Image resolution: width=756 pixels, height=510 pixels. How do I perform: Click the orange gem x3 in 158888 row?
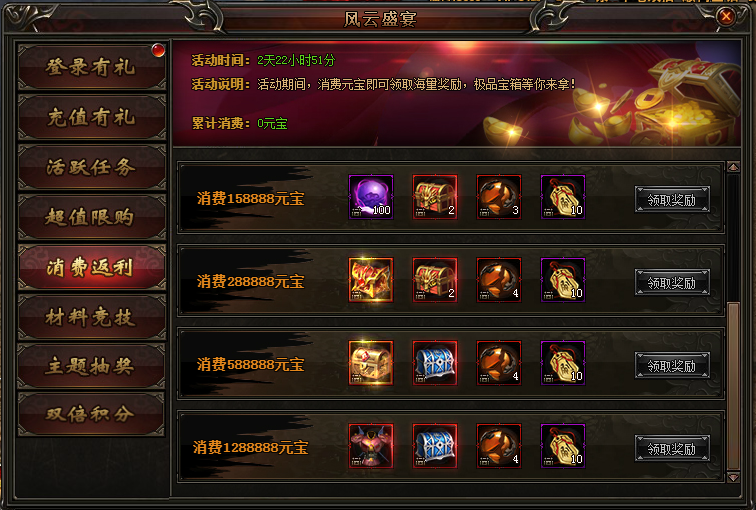pyautogui.click(x=499, y=197)
